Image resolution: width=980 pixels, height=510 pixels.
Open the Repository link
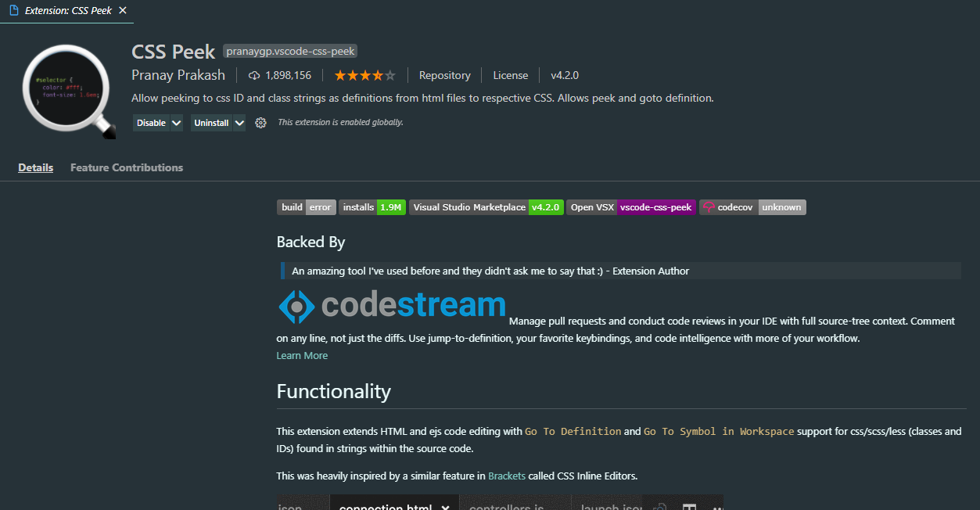click(444, 76)
